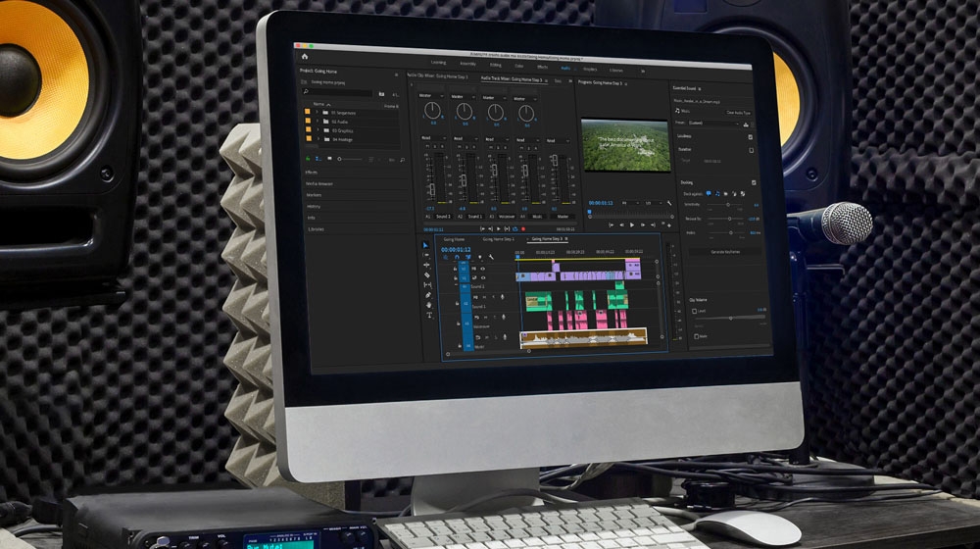
Task: Play video in Program monitor
Action: [632, 225]
